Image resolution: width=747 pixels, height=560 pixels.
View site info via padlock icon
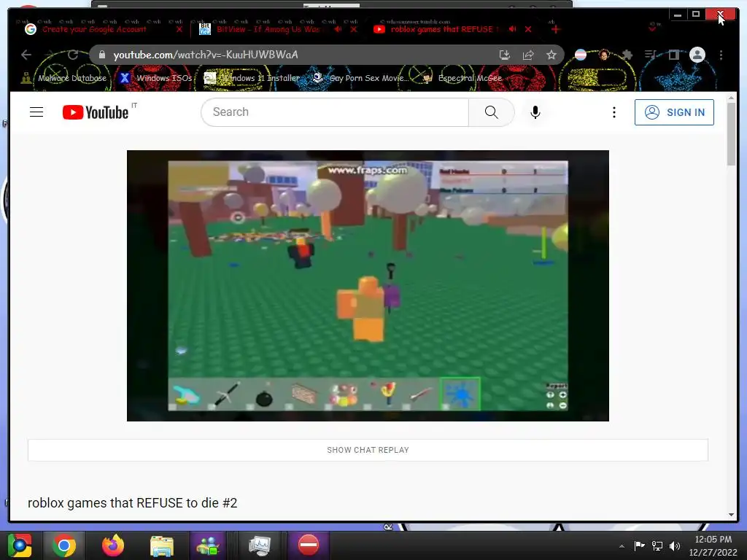[101, 55]
